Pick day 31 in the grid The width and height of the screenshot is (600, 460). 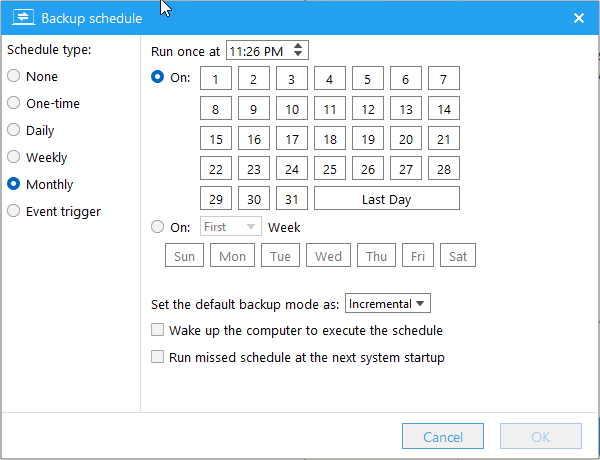click(x=291, y=199)
